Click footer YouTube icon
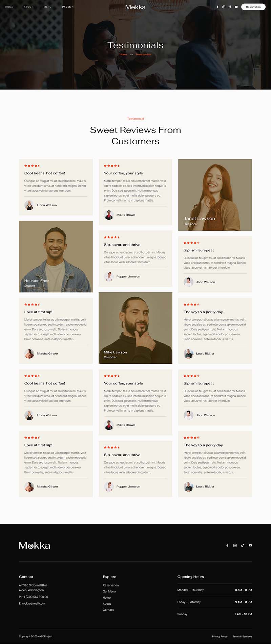The image size is (271, 644). tap(250, 545)
